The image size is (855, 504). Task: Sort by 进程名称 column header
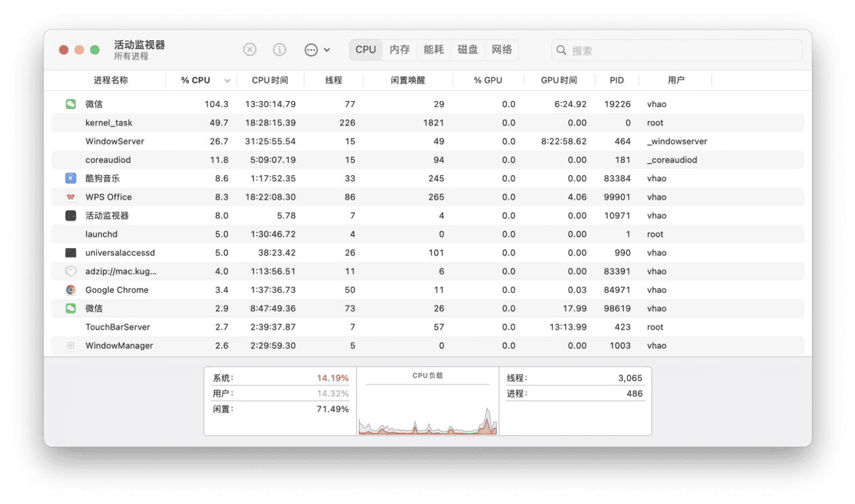[110, 80]
